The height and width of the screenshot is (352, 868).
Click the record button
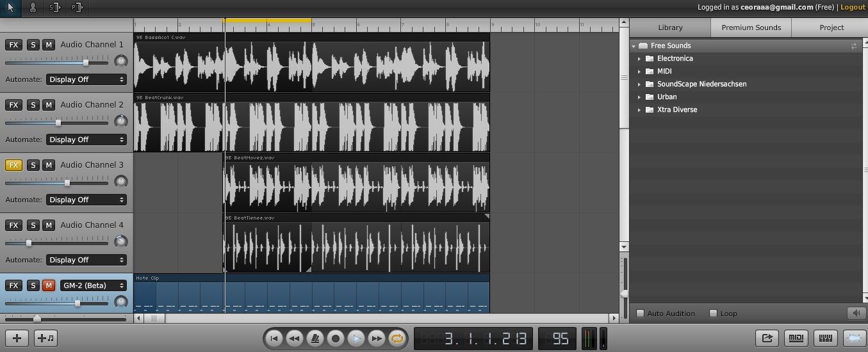336,339
